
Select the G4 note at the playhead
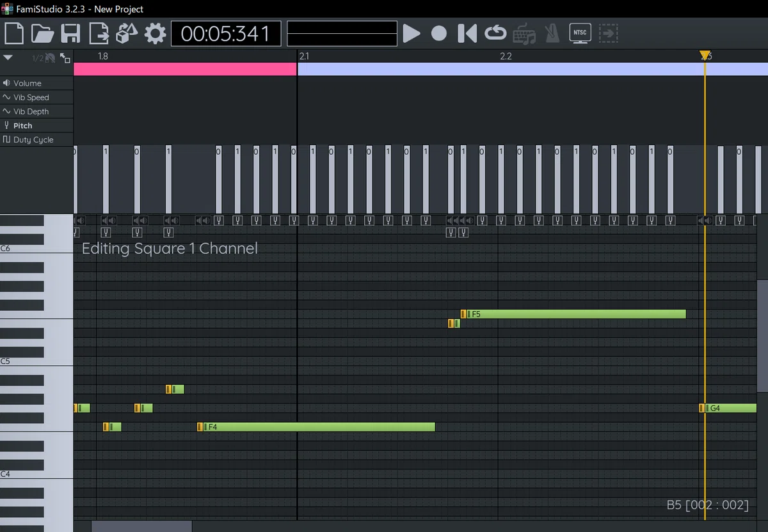pos(728,408)
